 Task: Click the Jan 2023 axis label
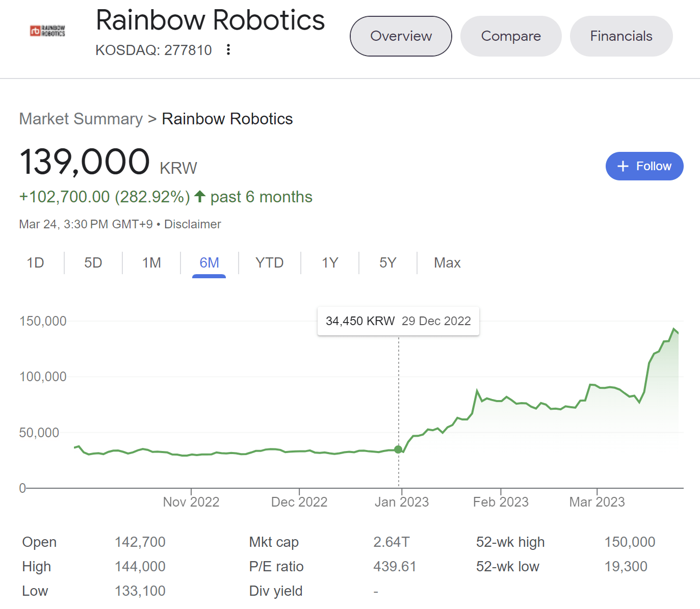tap(402, 502)
